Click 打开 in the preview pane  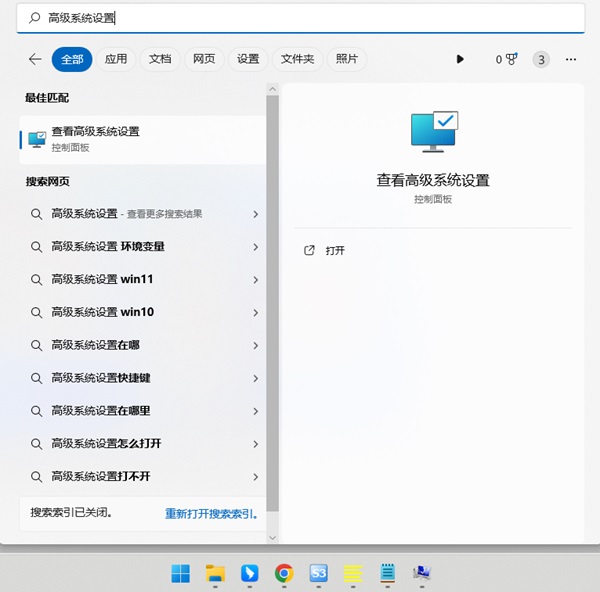(x=335, y=251)
